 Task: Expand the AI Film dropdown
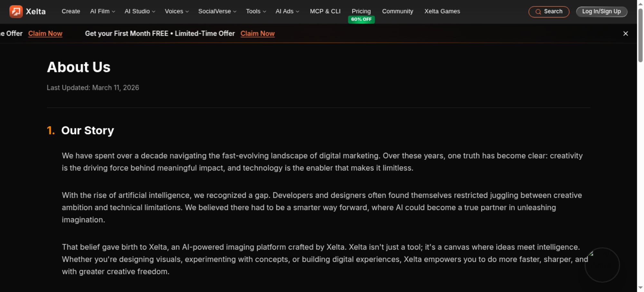pos(103,11)
